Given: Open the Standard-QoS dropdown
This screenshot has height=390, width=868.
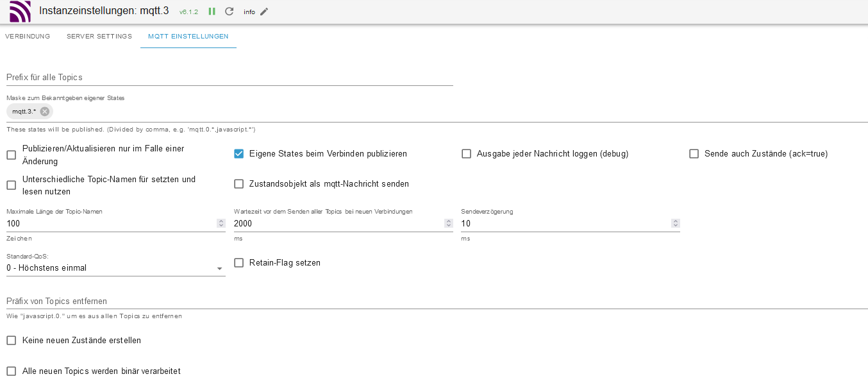Looking at the screenshot, I should click(x=116, y=268).
